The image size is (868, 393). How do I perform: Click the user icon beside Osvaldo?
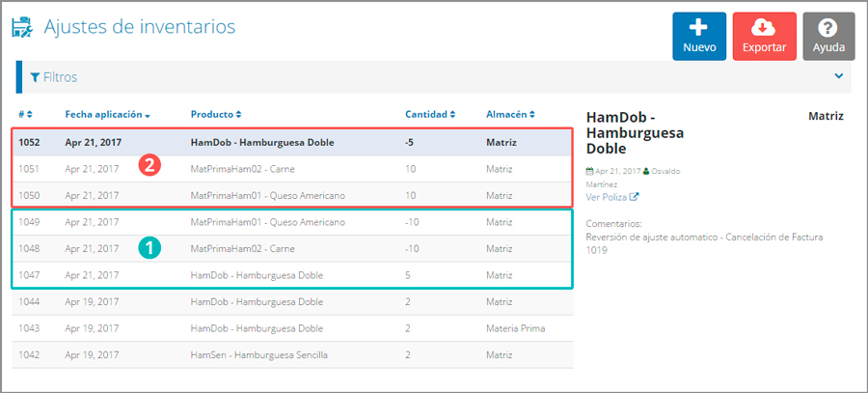tap(647, 171)
